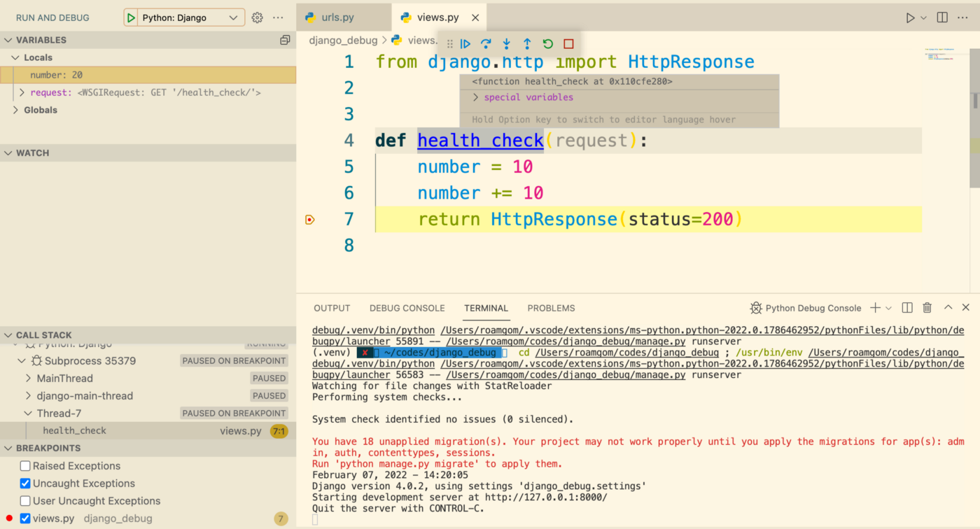The image size is (980, 529).
Task: Open the Problems panel tab
Action: pyautogui.click(x=551, y=308)
